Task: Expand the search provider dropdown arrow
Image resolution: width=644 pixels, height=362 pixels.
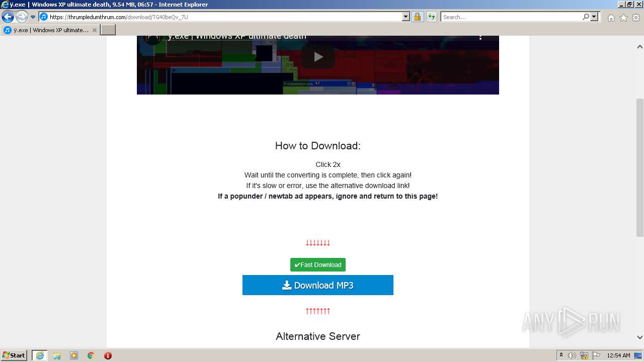Action: pyautogui.click(x=594, y=17)
